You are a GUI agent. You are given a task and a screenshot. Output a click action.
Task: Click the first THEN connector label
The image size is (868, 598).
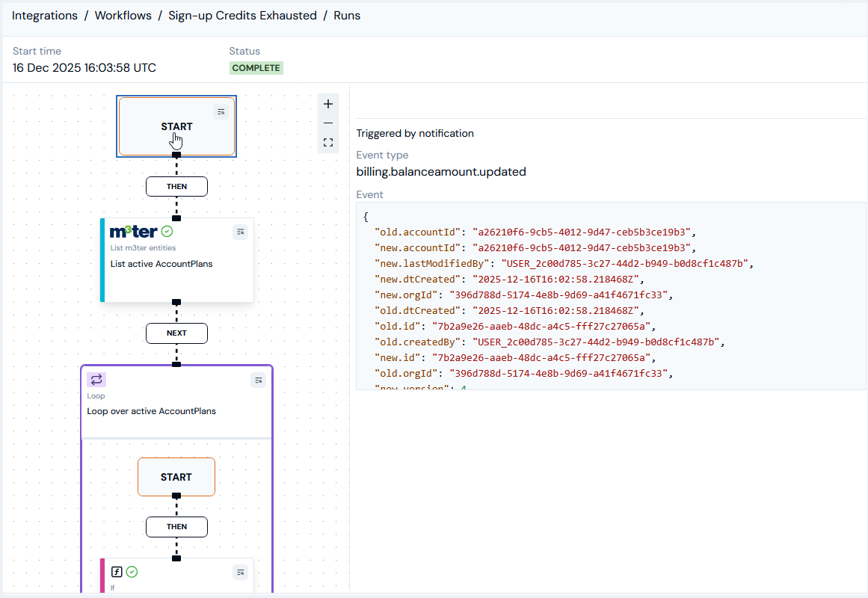coord(176,187)
